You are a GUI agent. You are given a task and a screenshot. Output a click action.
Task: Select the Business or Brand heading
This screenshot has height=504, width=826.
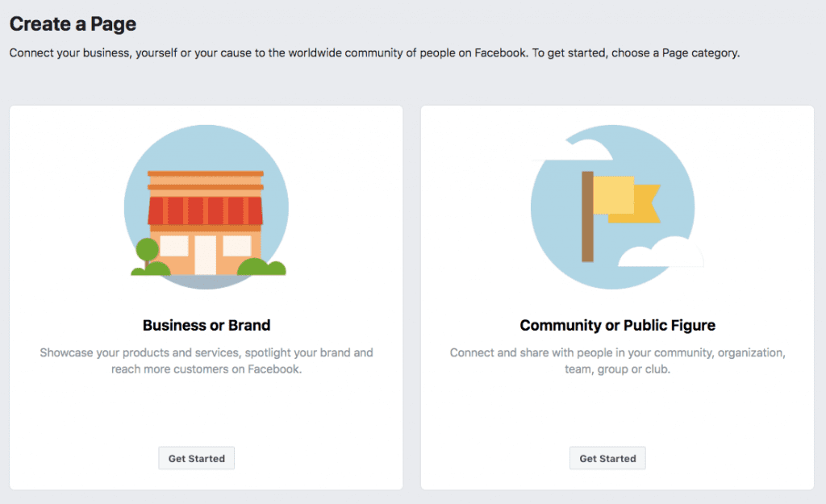click(x=206, y=325)
